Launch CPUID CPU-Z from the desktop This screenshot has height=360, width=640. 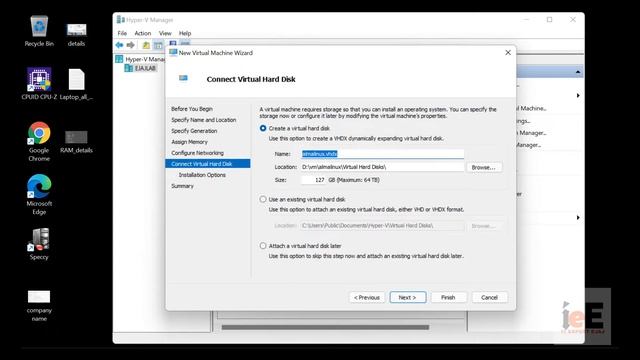(39, 84)
